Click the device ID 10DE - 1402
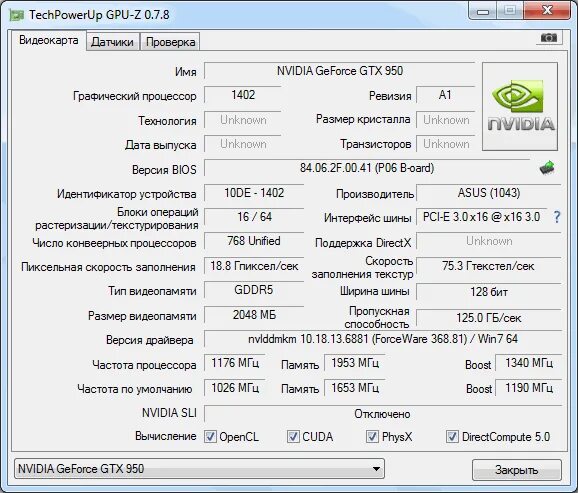 [254, 193]
